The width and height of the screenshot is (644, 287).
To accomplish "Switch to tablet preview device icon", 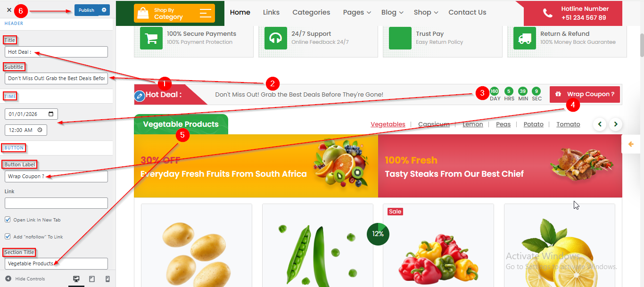I will point(92,279).
